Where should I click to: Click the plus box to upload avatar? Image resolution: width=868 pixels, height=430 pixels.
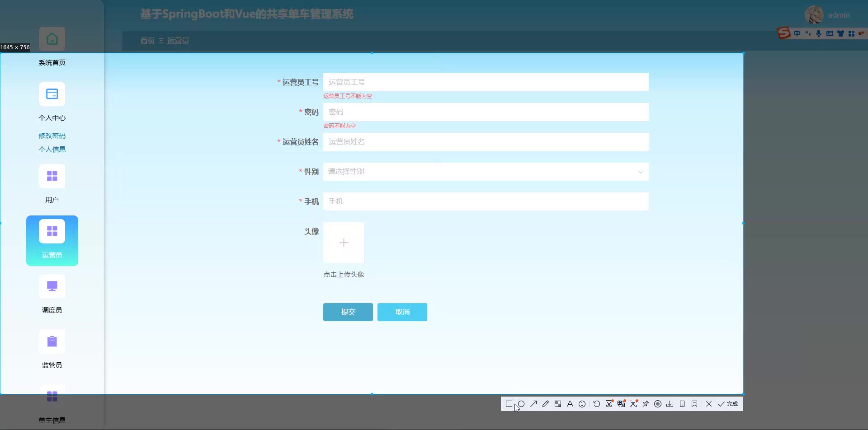pyautogui.click(x=344, y=243)
